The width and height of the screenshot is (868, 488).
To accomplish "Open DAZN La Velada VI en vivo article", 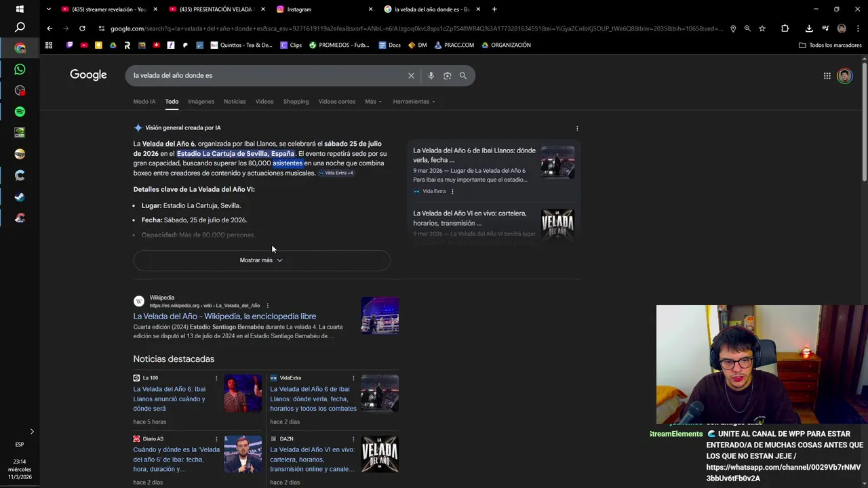I will (x=312, y=460).
